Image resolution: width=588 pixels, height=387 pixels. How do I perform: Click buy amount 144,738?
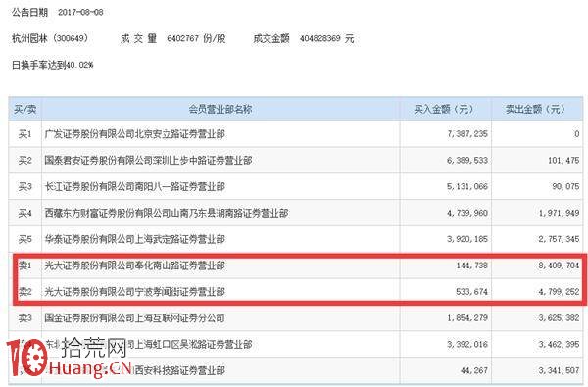click(x=471, y=266)
